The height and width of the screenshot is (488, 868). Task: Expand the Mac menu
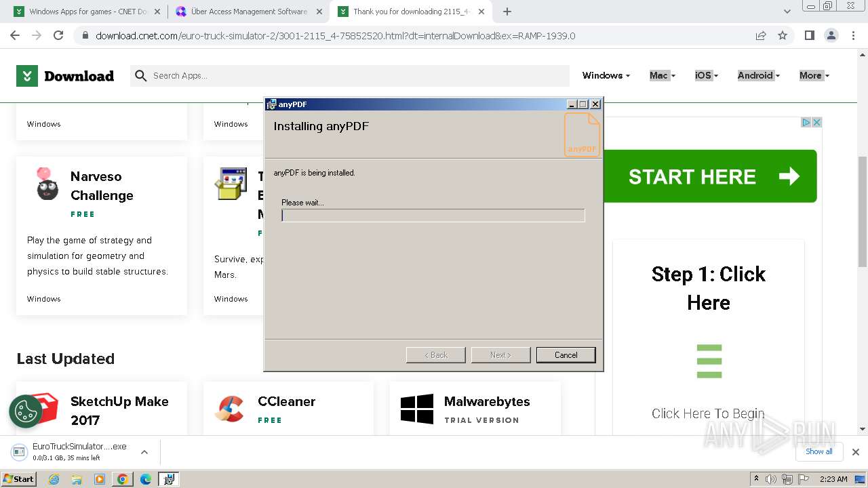[663, 75]
